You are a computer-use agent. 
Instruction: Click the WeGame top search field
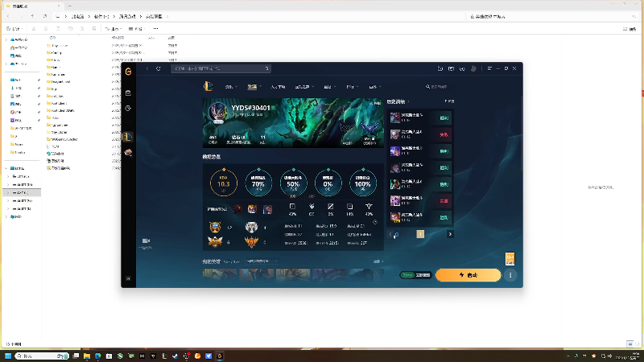221,68
